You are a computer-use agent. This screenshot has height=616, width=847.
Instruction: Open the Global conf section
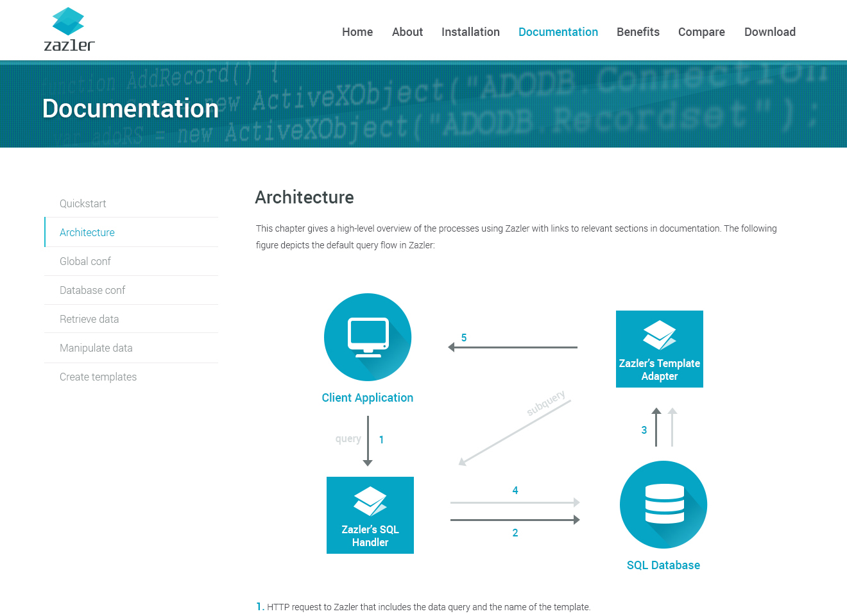(x=85, y=261)
